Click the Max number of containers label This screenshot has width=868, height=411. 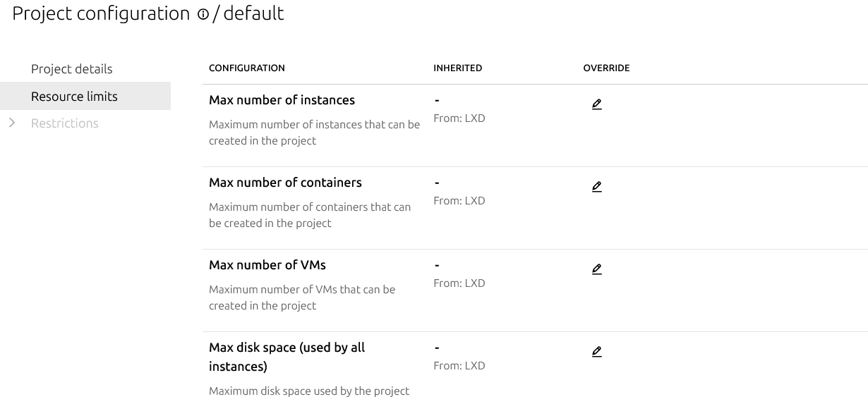click(x=285, y=183)
